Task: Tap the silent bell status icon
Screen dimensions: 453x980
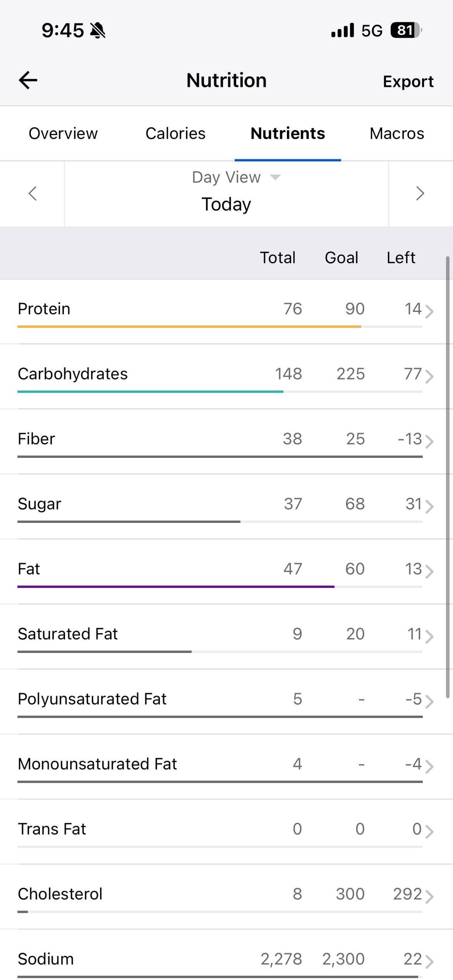Action: 98,31
